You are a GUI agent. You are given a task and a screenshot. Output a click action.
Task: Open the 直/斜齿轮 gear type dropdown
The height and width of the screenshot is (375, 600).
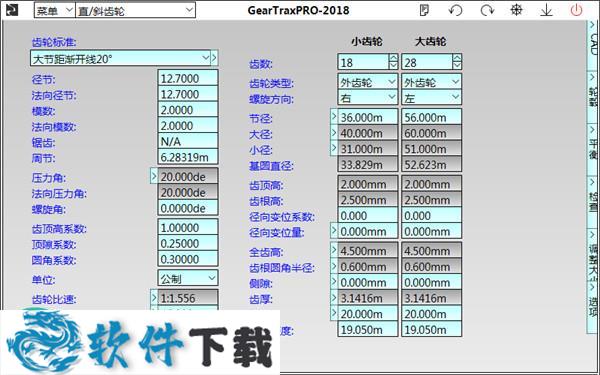pyautogui.click(x=135, y=11)
